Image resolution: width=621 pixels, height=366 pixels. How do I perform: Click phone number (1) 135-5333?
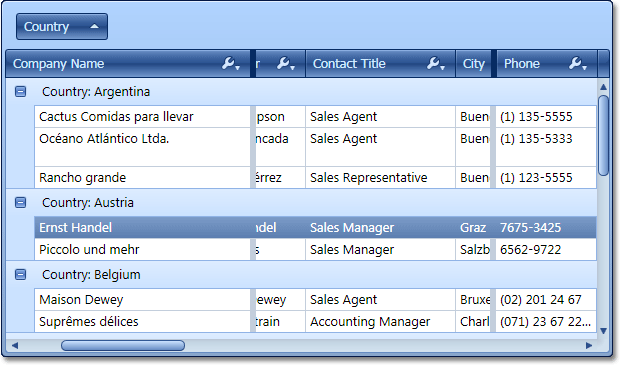coord(536,139)
